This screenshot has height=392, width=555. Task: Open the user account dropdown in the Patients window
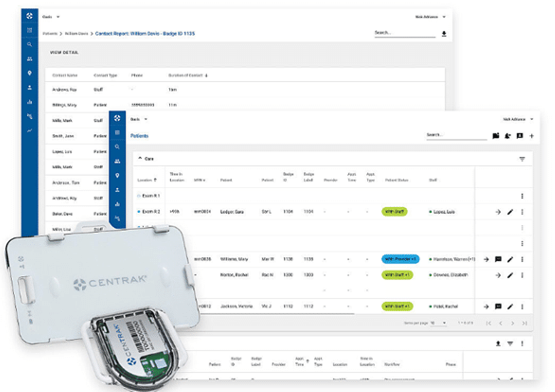point(518,119)
